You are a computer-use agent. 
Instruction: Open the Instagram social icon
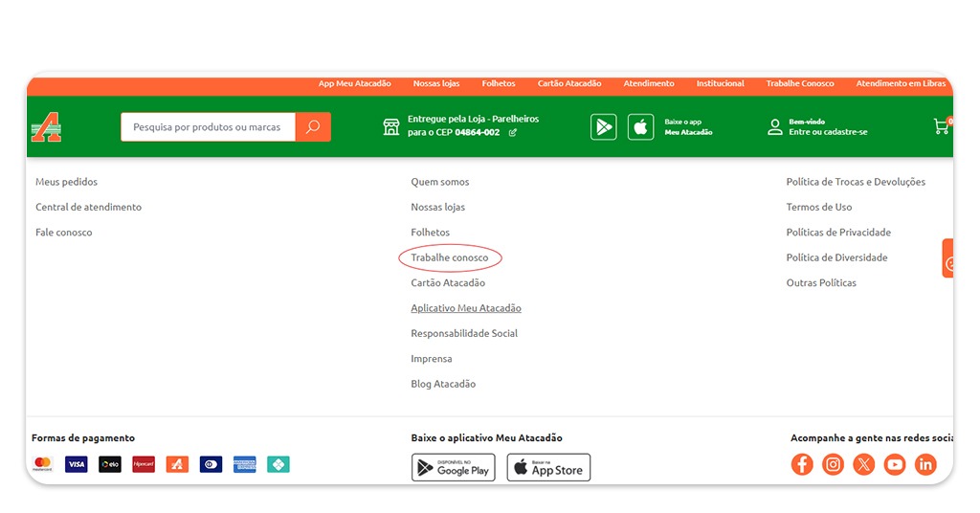pos(833,464)
